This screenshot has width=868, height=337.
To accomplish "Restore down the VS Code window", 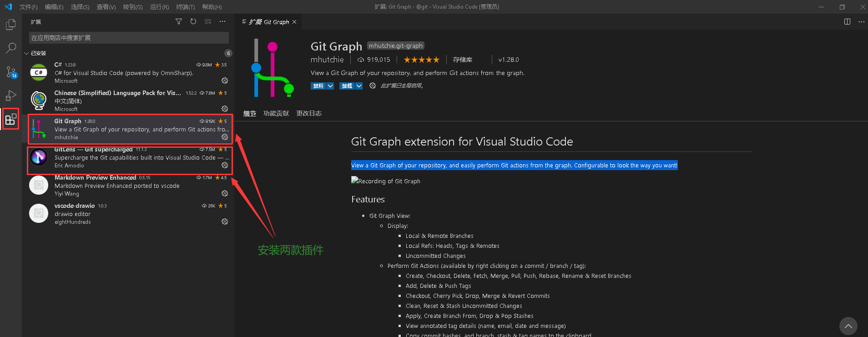I will click(842, 7).
